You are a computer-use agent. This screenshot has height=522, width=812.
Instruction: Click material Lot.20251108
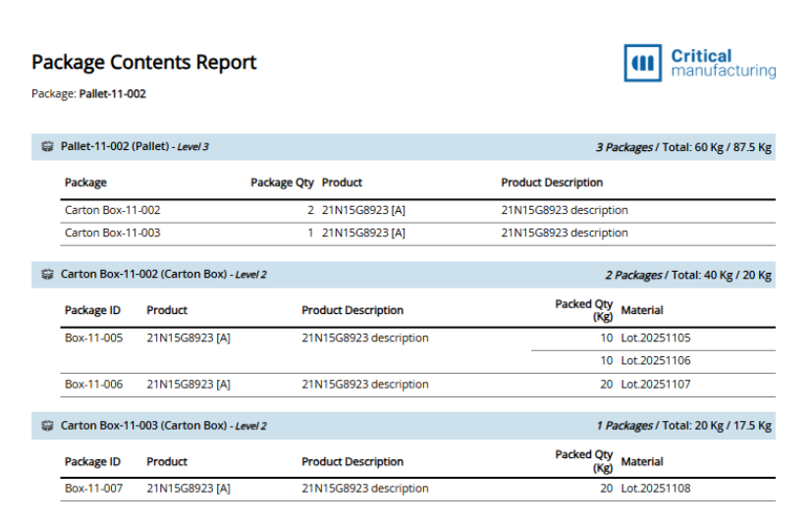pyautogui.click(x=656, y=489)
